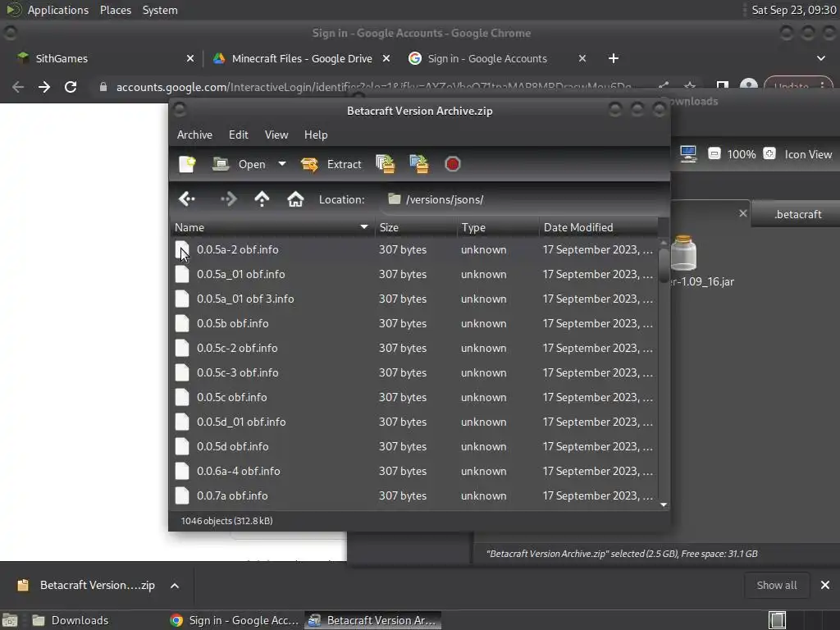Viewport: 840px width, 630px height.
Task: Click the red stop operation icon
Action: tap(453, 164)
